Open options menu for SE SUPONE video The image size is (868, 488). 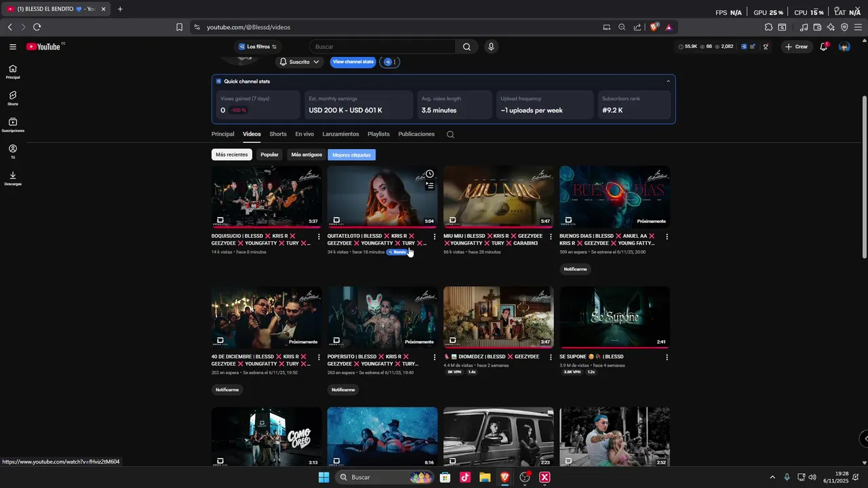(667, 357)
